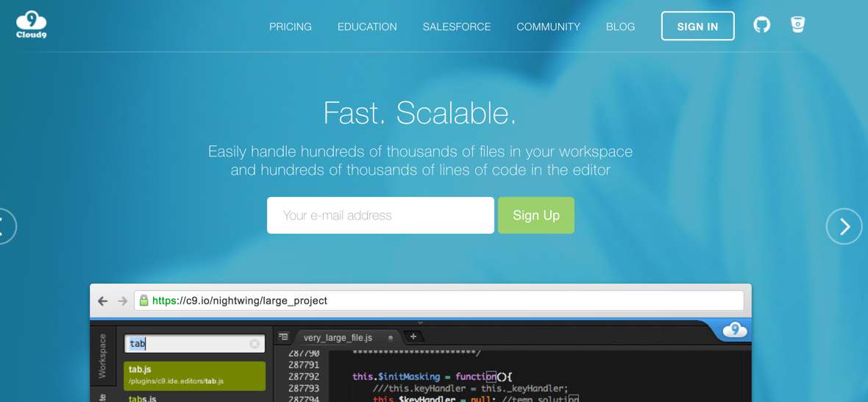This screenshot has width=868, height=402.
Task: Focus the e-mail address field
Action: (x=380, y=215)
